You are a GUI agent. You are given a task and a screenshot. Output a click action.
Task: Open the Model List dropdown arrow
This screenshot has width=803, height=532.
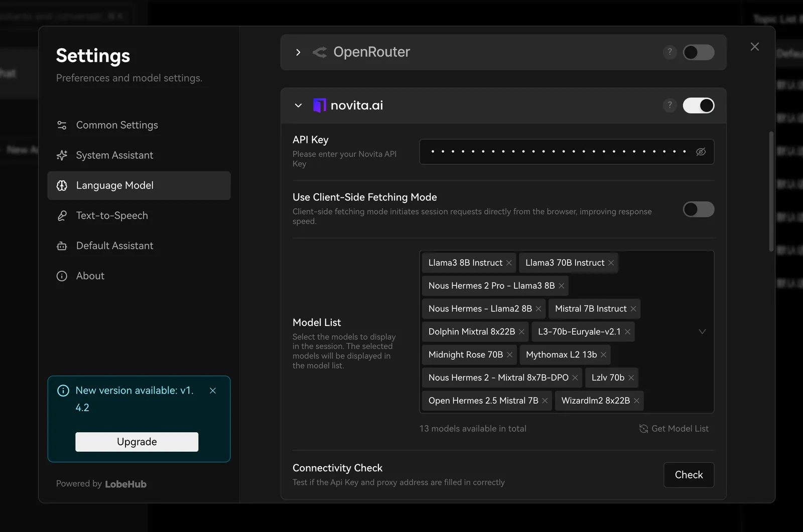tap(702, 331)
